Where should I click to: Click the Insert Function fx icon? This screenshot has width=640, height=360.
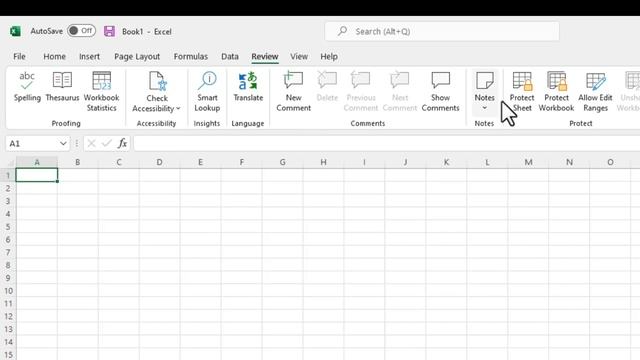click(122, 143)
